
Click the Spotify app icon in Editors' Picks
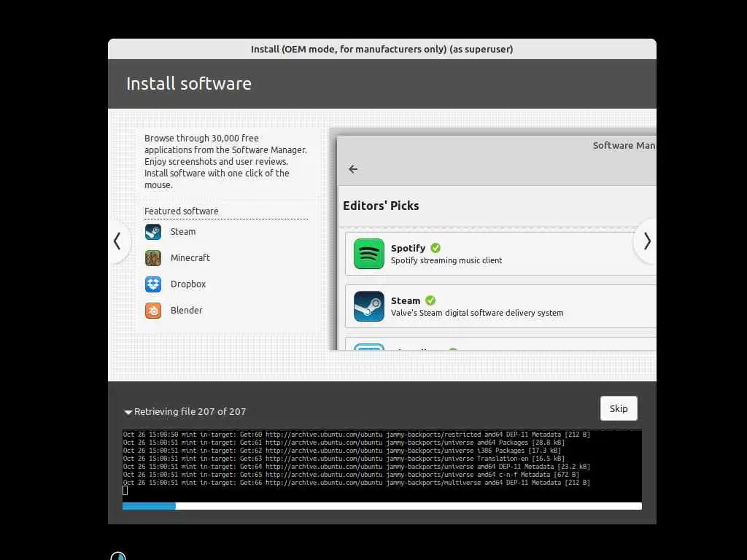[x=368, y=254]
